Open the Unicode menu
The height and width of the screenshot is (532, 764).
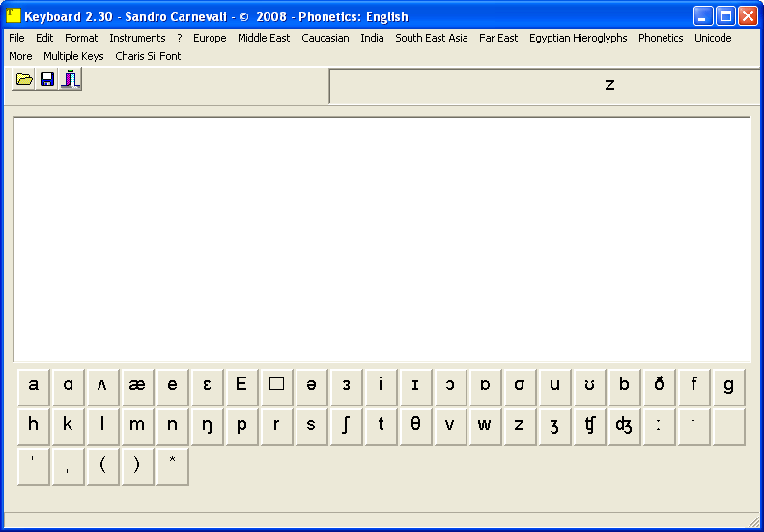pos(713,38)
